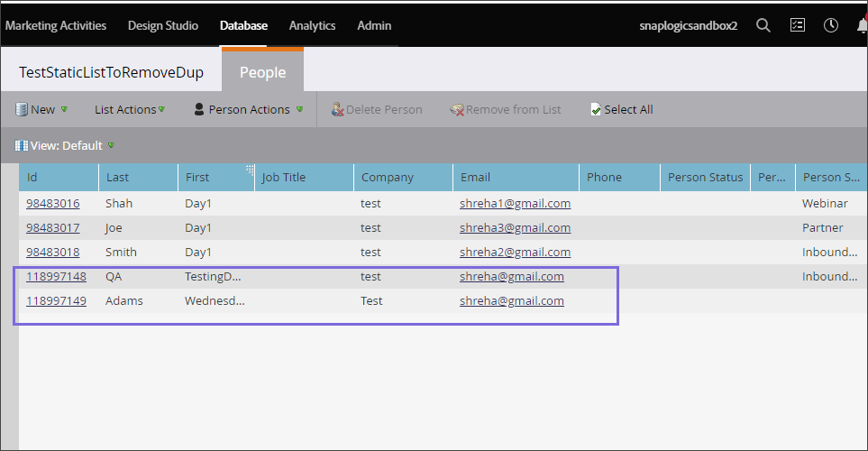Open the Marketing Activities menu
This screenshot has width=868, height=451.
point(56,25)
